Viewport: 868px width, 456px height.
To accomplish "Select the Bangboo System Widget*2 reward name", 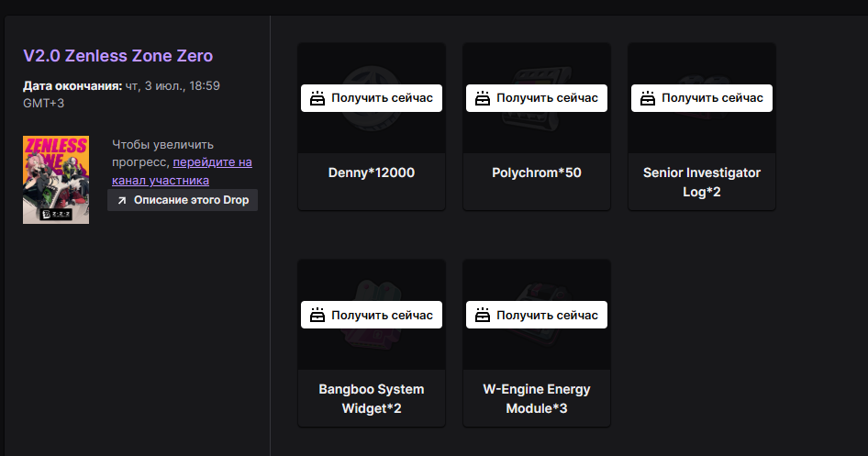I will pyautogui.click(x=372, y=399).
